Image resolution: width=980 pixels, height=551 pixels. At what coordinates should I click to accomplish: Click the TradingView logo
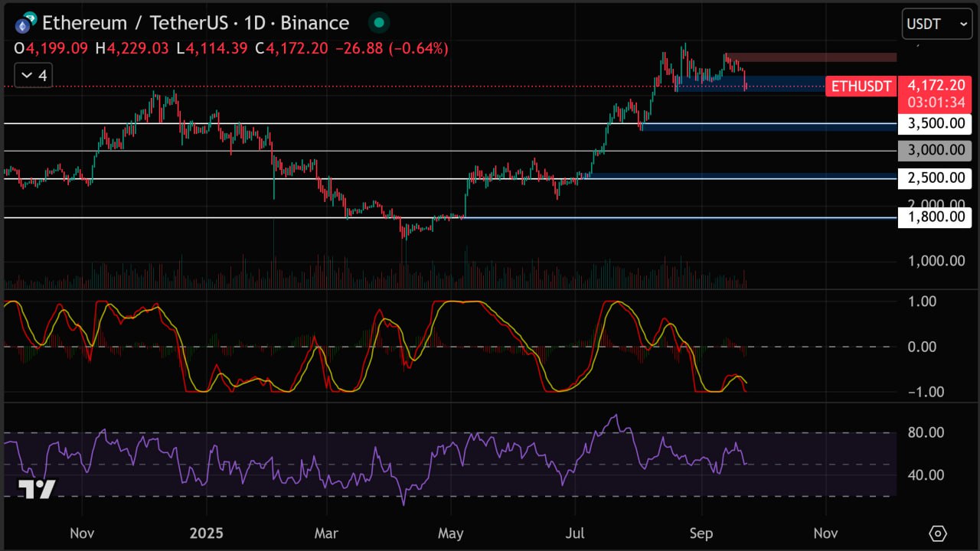pos(37,490)
